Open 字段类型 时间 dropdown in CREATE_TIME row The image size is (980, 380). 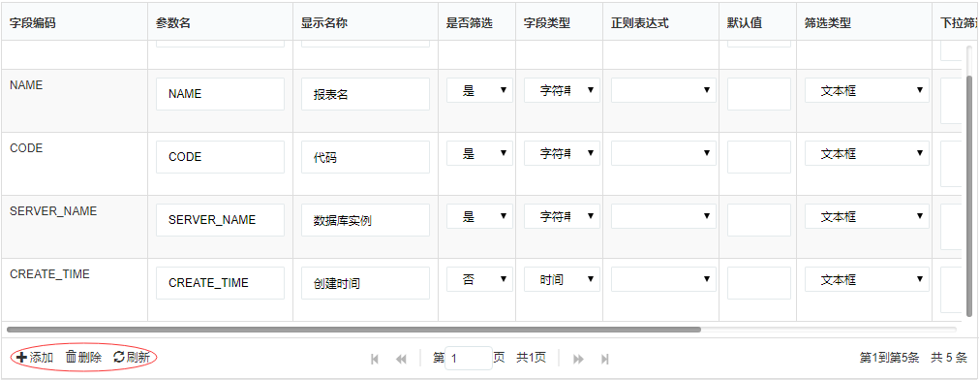click(562, 279)
